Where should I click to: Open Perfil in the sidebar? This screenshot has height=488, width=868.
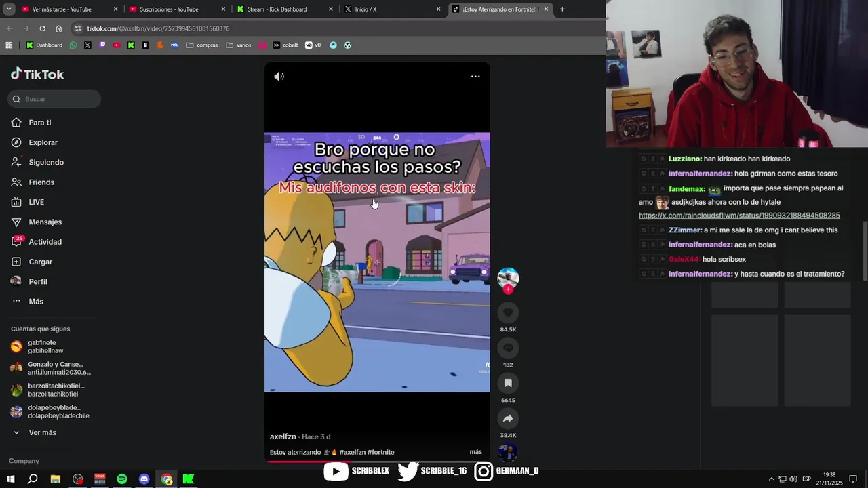38,281
